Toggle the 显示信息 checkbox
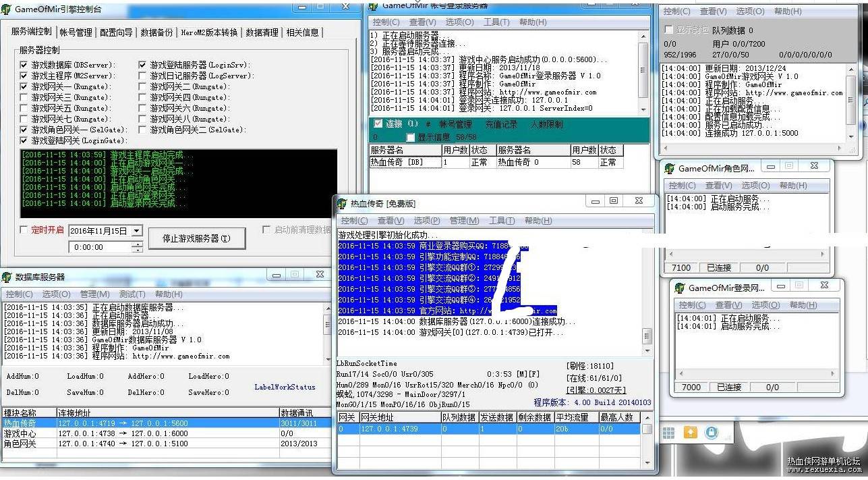 (x=410, y=138)
